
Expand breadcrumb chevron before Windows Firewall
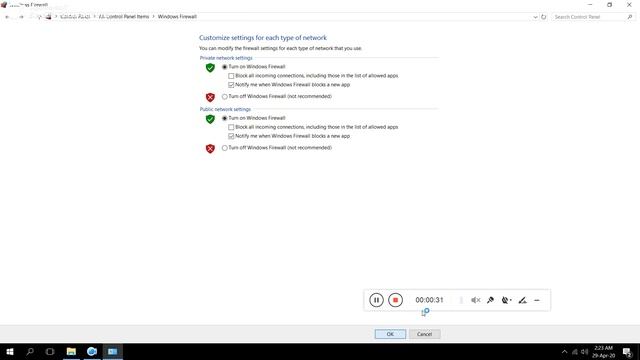(153, 17)
